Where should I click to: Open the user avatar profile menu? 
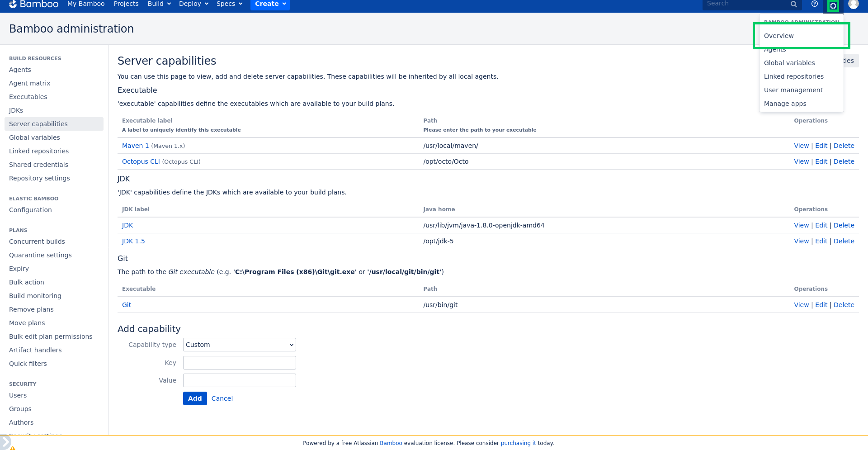(854, 4)
